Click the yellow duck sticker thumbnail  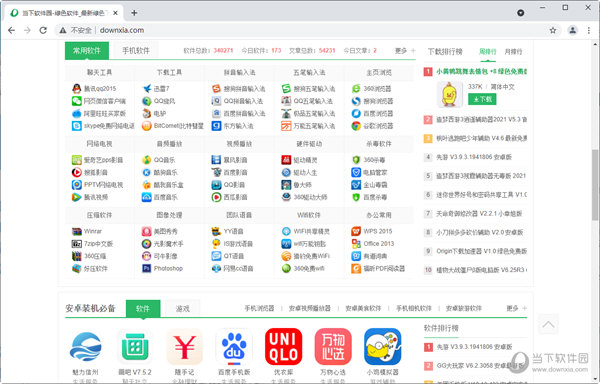[450, 94]
